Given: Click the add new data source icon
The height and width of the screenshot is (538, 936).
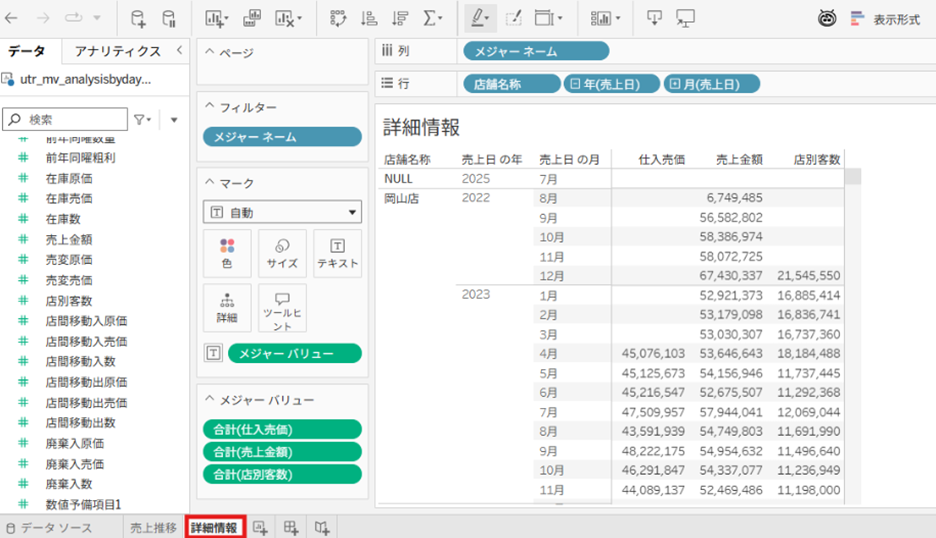Looking at the screenshot, I should click(138, 19).
